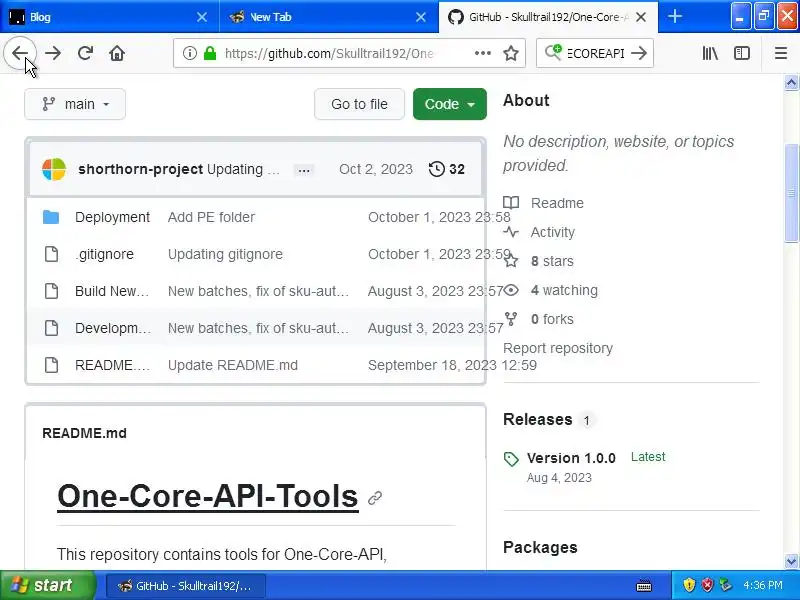Open the Update README.md commit message

(233, 365)
